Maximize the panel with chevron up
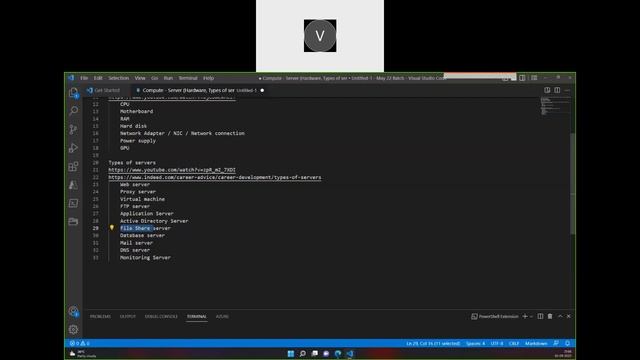This screenshot has height=360, width=640. (560, 316)
